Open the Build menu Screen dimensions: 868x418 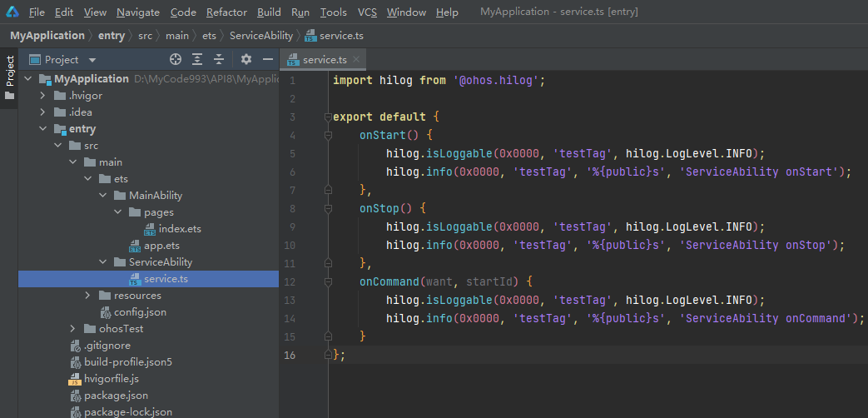pos(269,12)
